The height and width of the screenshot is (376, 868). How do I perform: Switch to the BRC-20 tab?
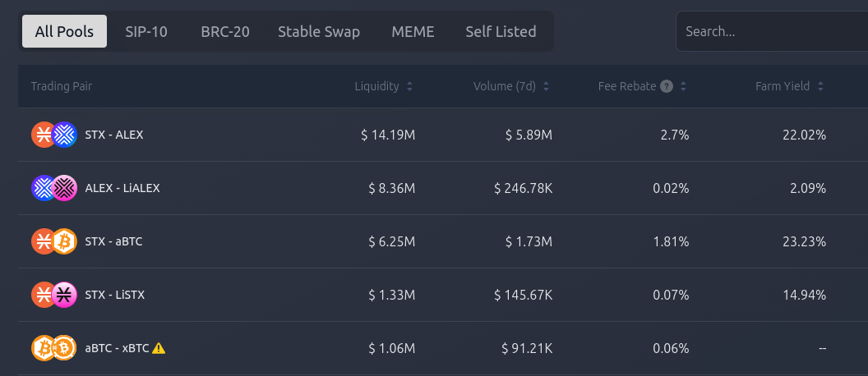[x=225, y=32]
